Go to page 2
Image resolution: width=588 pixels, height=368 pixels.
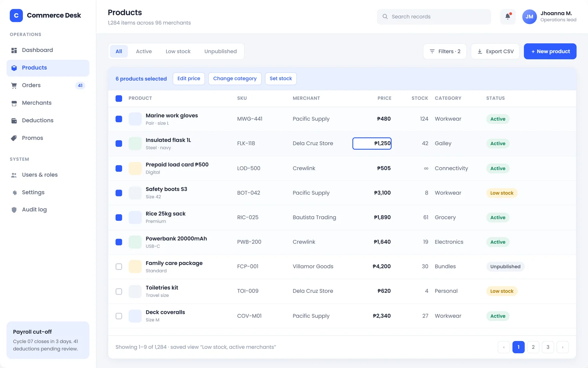533,347
